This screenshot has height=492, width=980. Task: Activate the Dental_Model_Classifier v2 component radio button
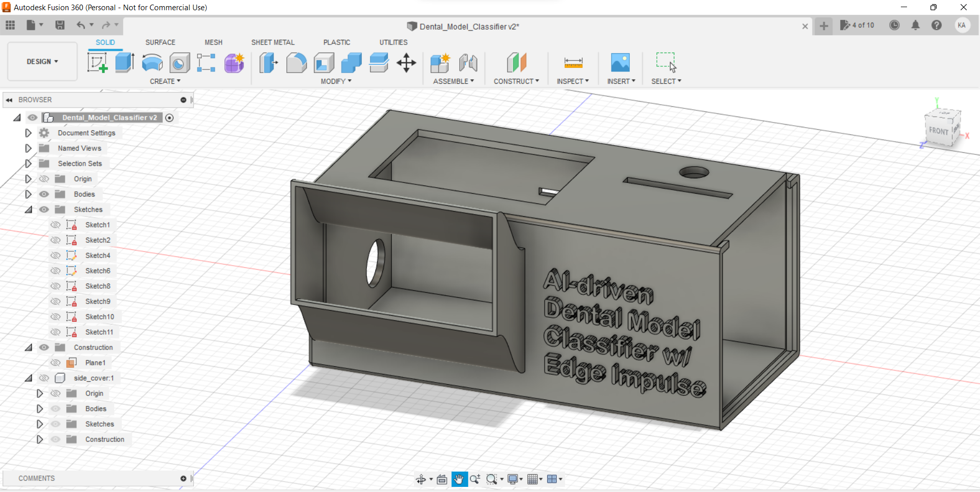point(169,118)
